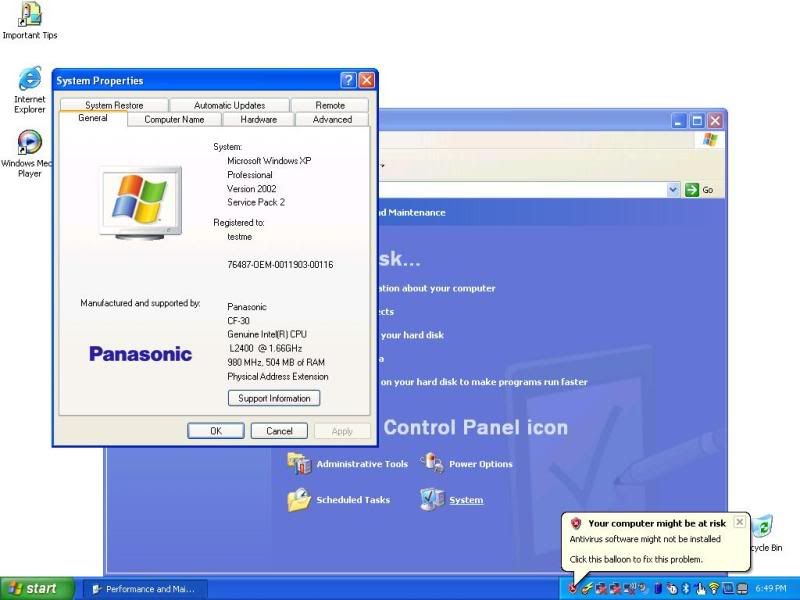Screen dimensions: 800x600
Task: Click the blue battery tray icon
Action: 658,589
